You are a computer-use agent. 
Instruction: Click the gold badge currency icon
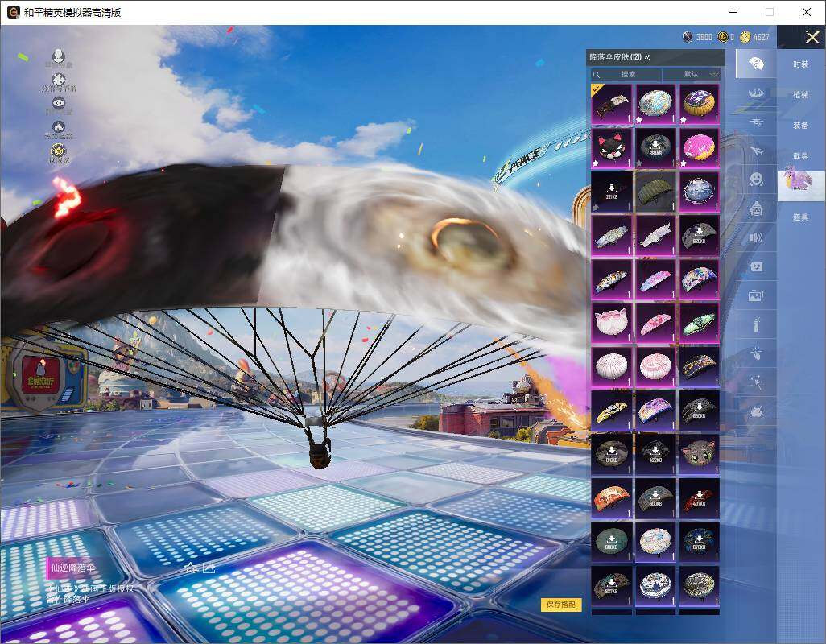point(723,37)
